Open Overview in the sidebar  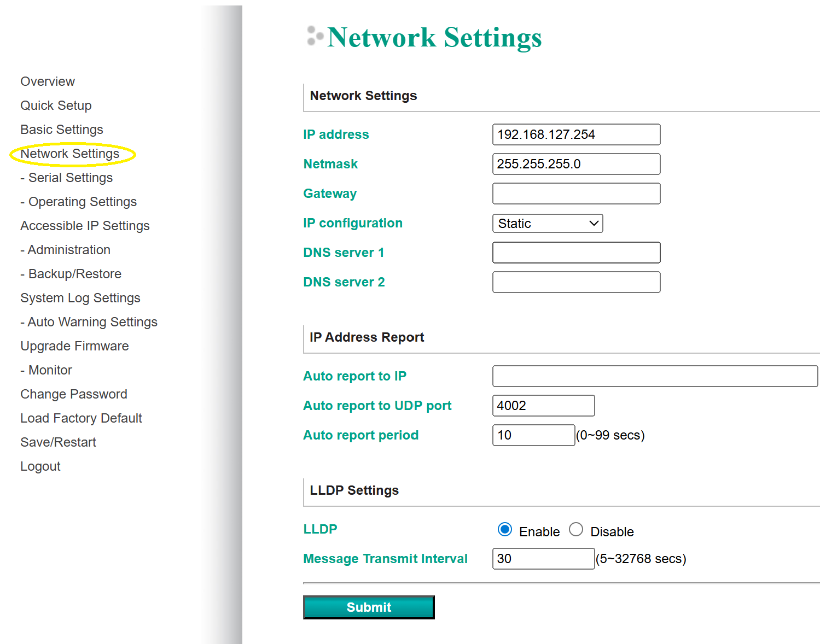pos(48,81)
